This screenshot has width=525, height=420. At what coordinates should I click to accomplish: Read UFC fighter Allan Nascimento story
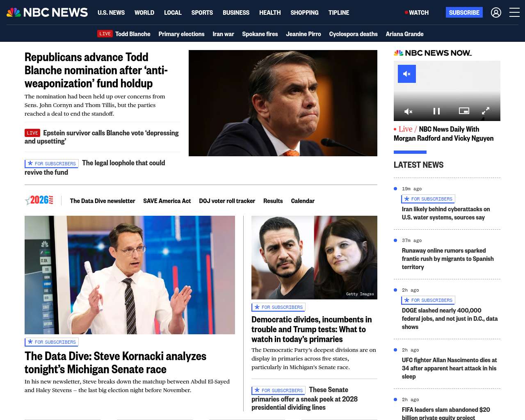click(449, 368)
